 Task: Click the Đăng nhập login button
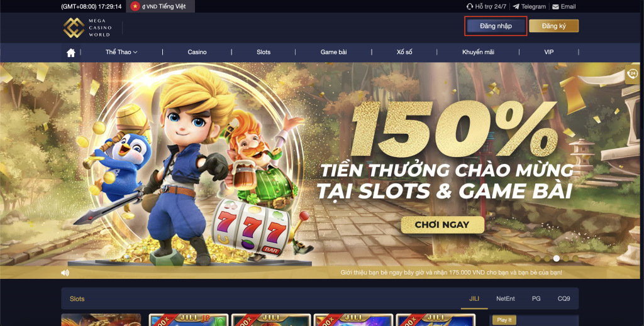point(496,26)
